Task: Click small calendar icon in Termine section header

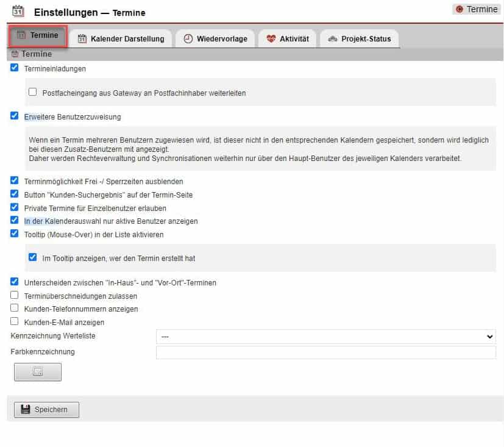Action: click(15, 54)
